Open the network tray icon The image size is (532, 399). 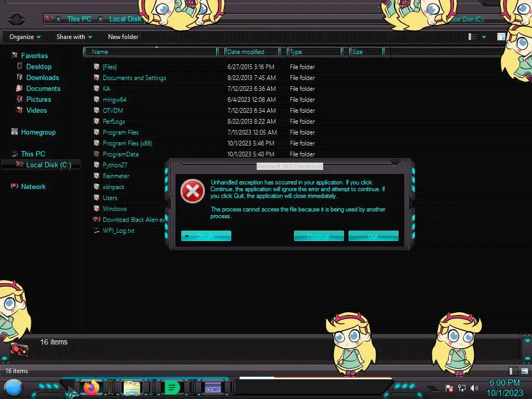462,388
